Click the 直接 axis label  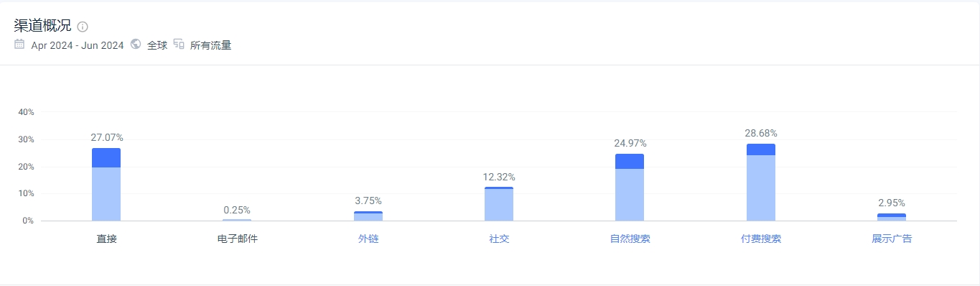(106, 239)
